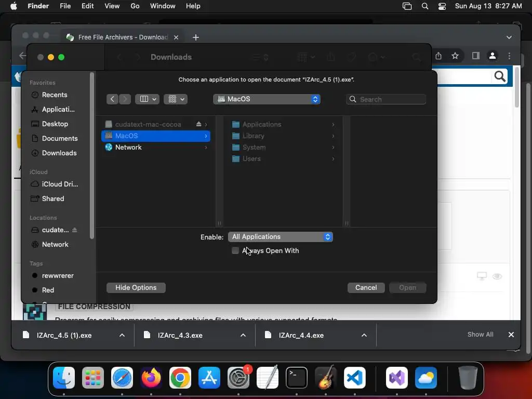
Task: Expand IZArc_4.3.exe download options
Action: 243,335
